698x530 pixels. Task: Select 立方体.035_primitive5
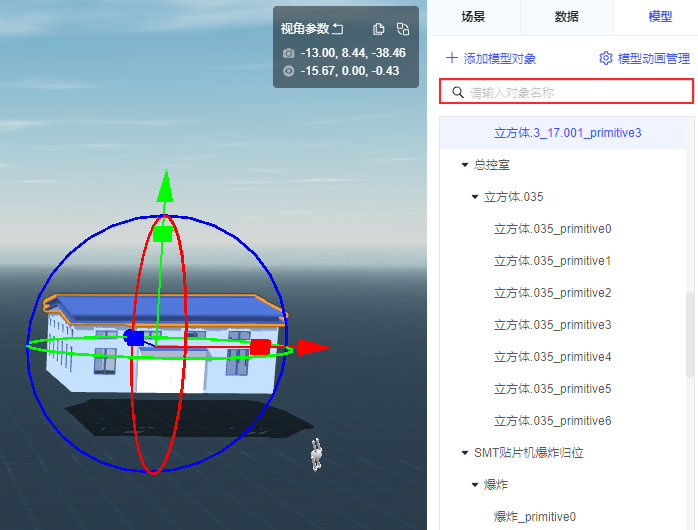click(x=553, y=389)
